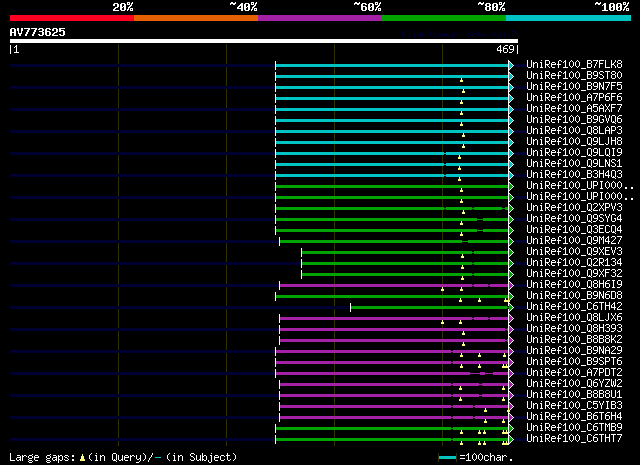Click the cyan 100char scale bar

coord(447,458)
